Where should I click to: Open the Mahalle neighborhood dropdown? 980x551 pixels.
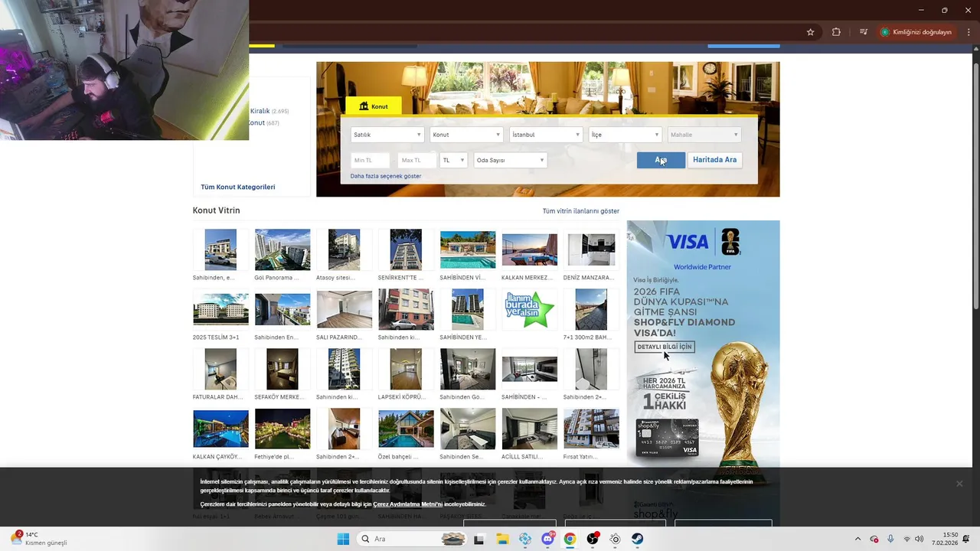(x=704, y=135)
